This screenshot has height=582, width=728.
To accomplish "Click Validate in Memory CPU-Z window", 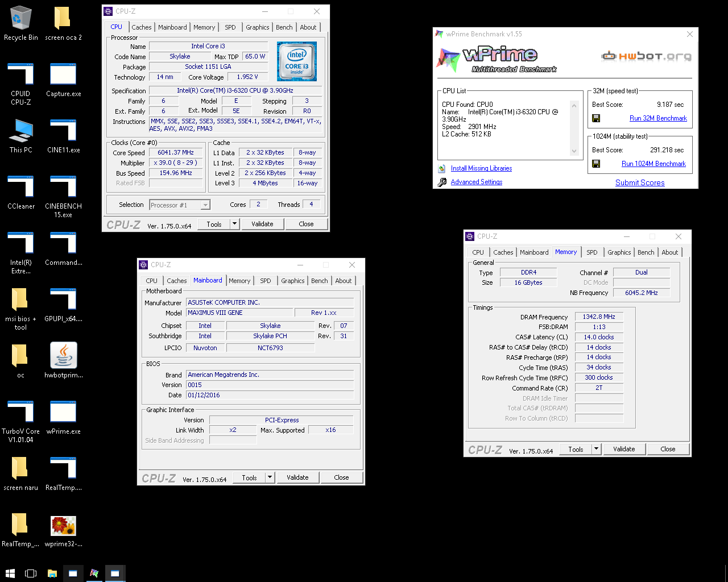I will (x=624, y=449).
